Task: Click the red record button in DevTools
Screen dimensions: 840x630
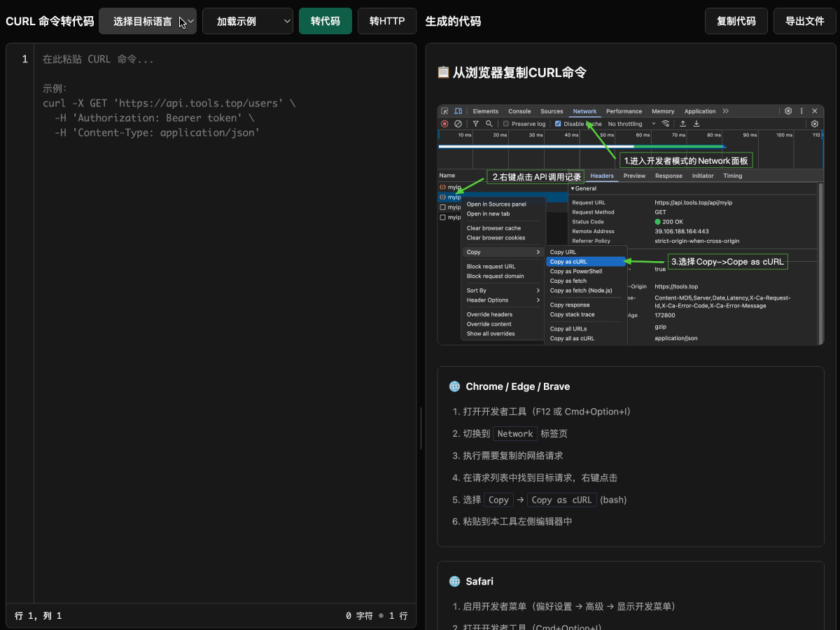Action: [444, 124]
